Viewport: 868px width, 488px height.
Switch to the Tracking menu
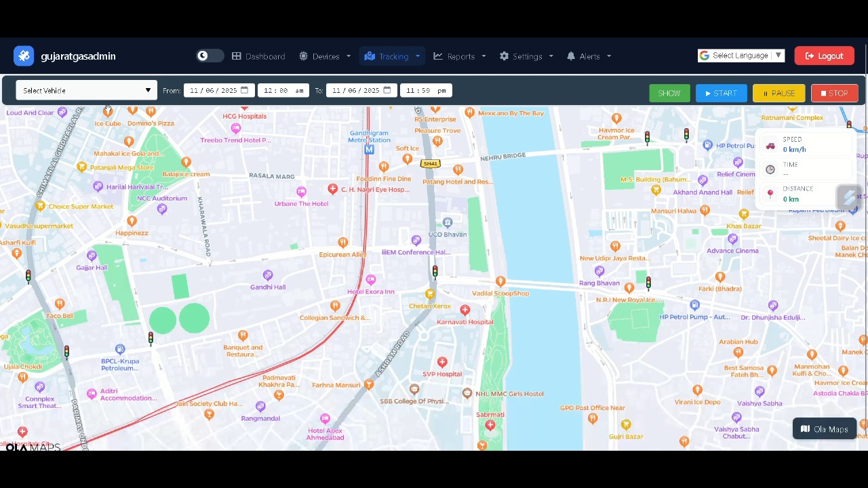pyautogui.click(x=393, y=56)
